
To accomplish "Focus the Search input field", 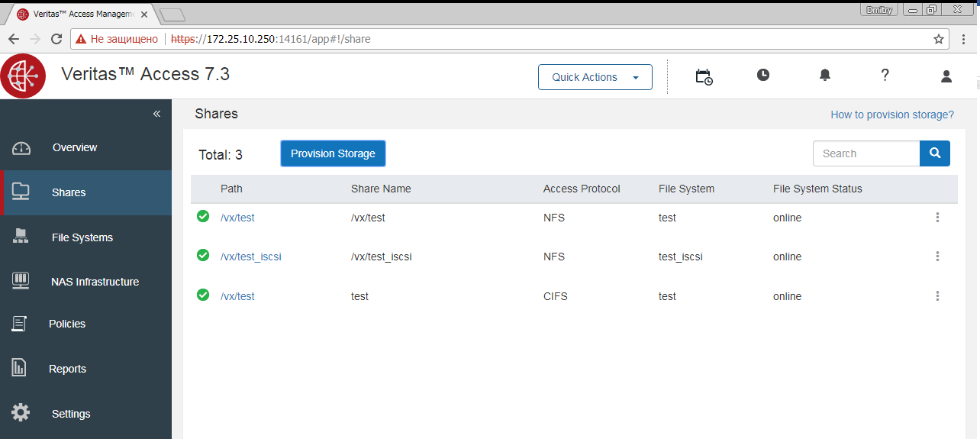I will coord(866,153).
